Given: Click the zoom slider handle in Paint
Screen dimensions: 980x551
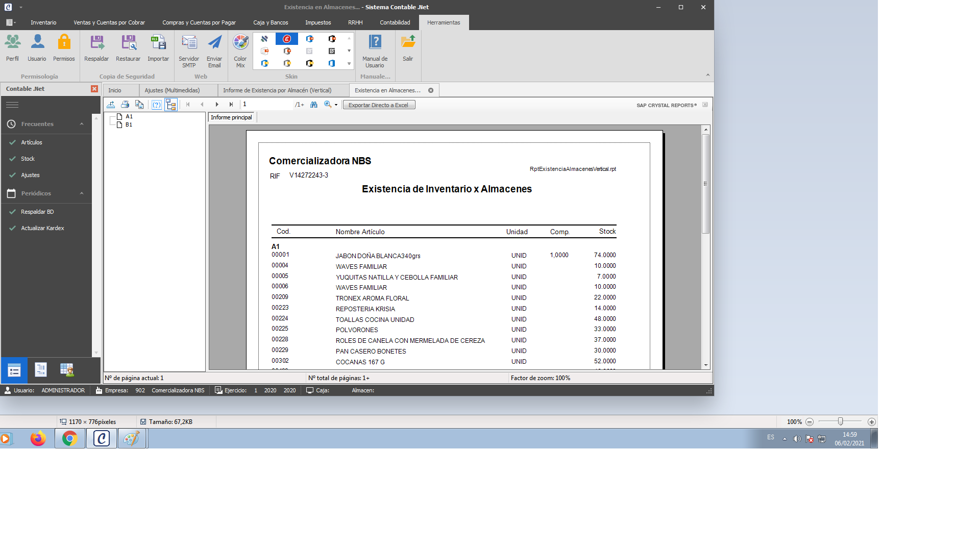Looking at the screenshot, I should point(840,421).
